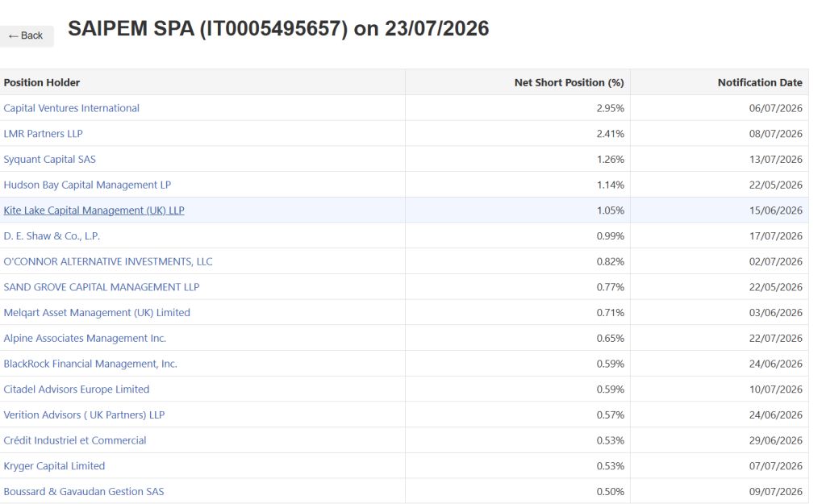826x504 pixels.
Task: Open Boussard & Gavaudan Gestion SAS link
Action: tap(84, 491)
